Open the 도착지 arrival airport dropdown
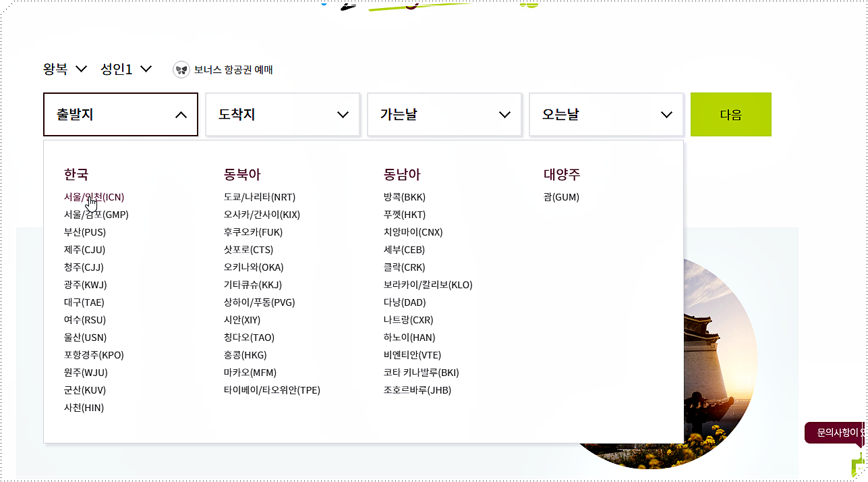This screenshot has width=868, height=482. pyautogui.click(x=282, y=114)
